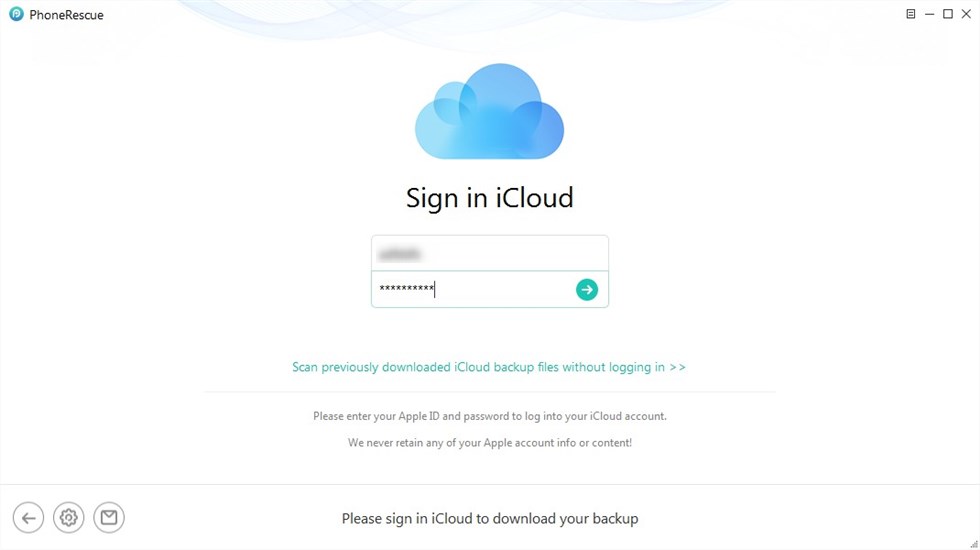Image resolution: width=980 pixels, height=550 pixels.
Task: Click the window resize grip corner
Action: (974, 544)
